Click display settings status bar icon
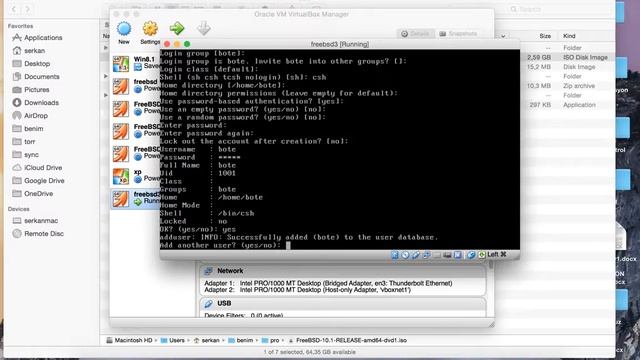The width and height of the screenshot is (640, 360). pyautogui.click(x=447, y=255)
